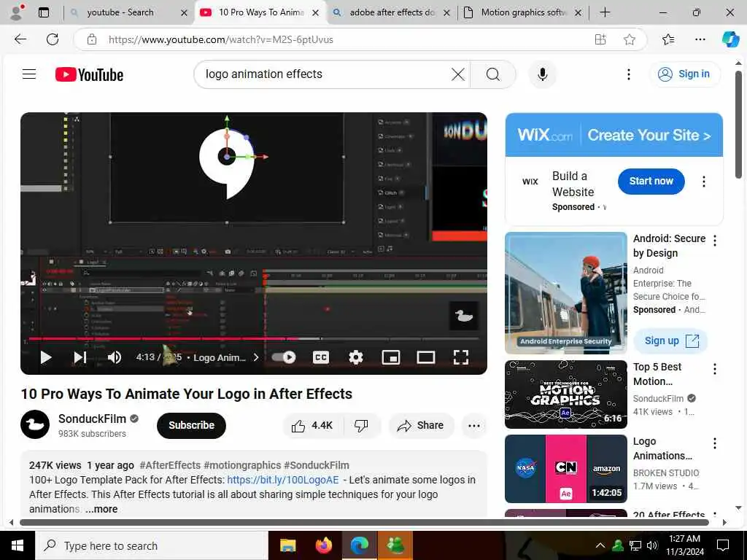Clear the search query with X

(458, 74)
